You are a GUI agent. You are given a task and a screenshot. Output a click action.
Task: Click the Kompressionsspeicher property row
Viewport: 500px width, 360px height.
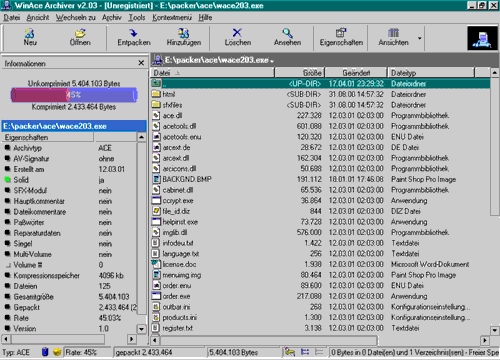point(70,275)
